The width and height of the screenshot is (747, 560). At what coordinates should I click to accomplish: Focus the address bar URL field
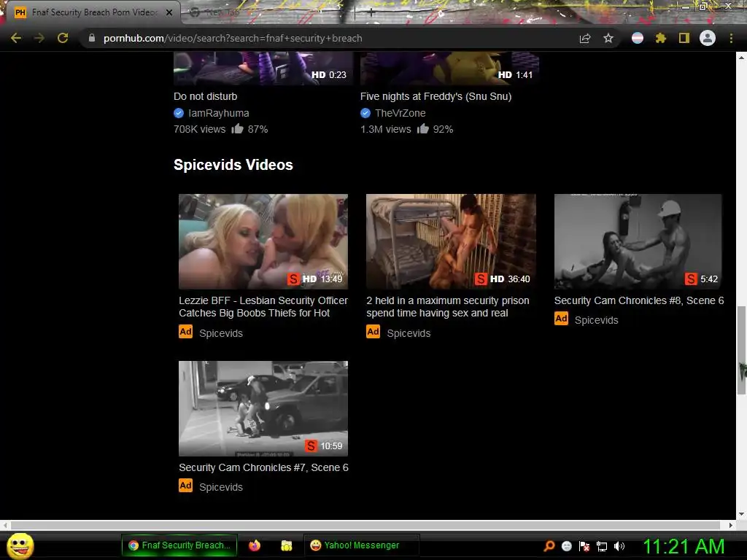(x=329, y=38)
